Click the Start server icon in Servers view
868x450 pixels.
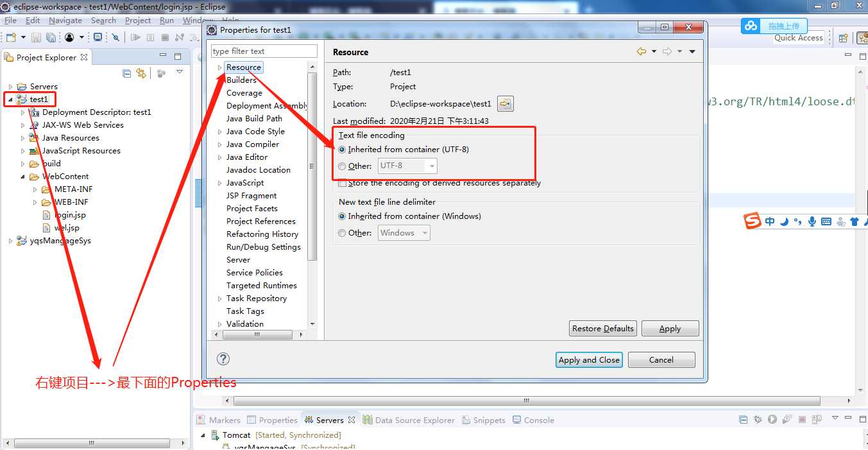click(772, 419)
